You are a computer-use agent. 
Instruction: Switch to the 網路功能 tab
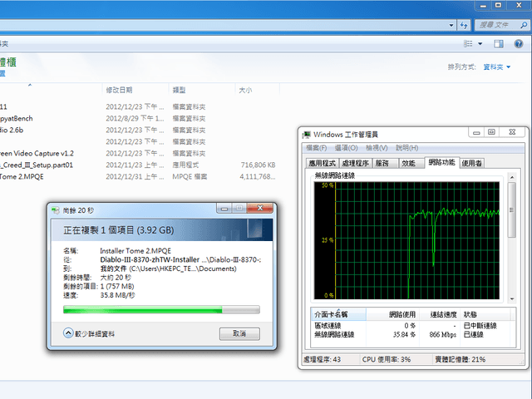coord(441,162)
